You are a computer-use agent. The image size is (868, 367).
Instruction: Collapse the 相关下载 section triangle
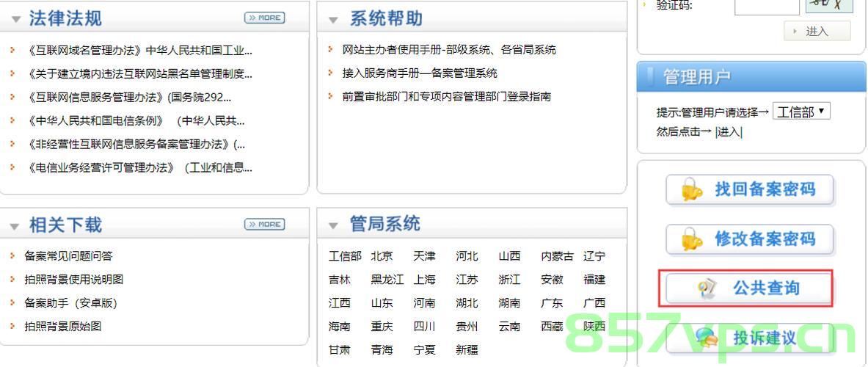pos(16,226)
